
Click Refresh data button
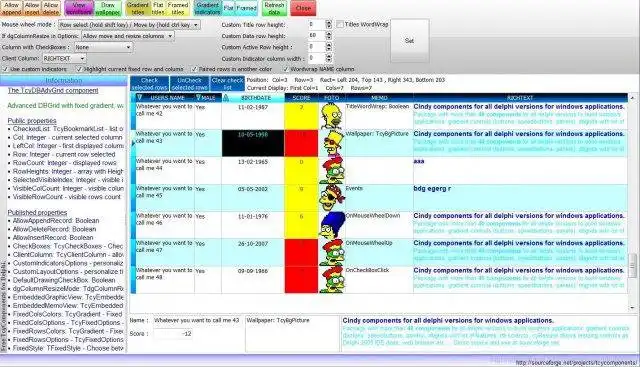[x=274, y=8]
